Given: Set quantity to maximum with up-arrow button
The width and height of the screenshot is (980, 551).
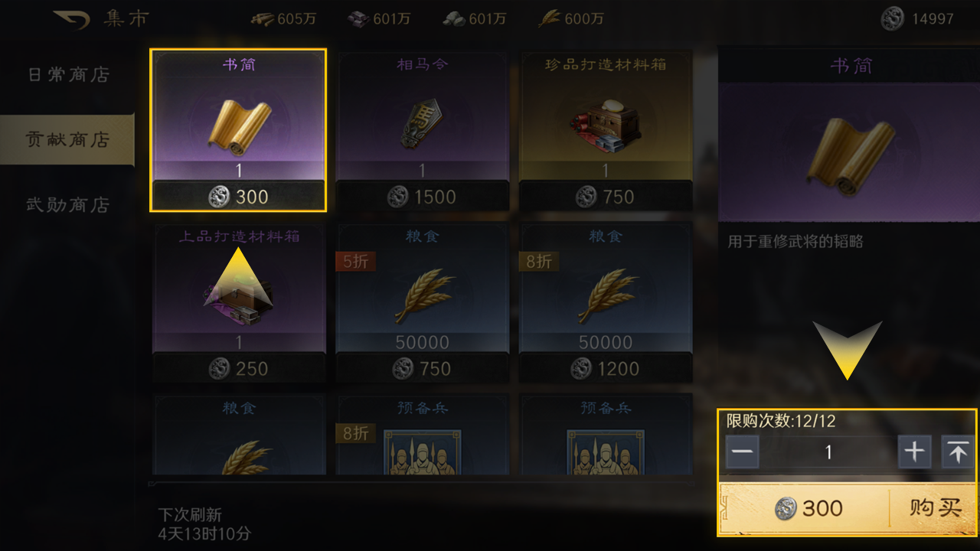Looking at the screenshot, I should click(958, 452).
